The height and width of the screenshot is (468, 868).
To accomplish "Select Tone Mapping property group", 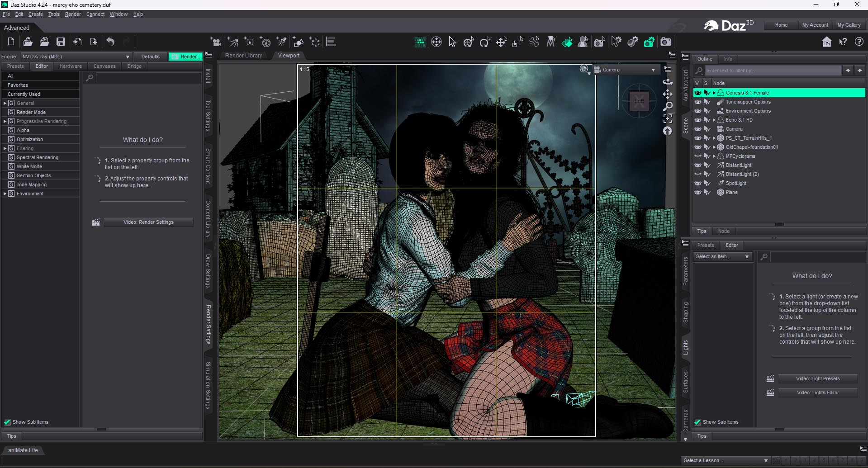I will click(32, 184).
